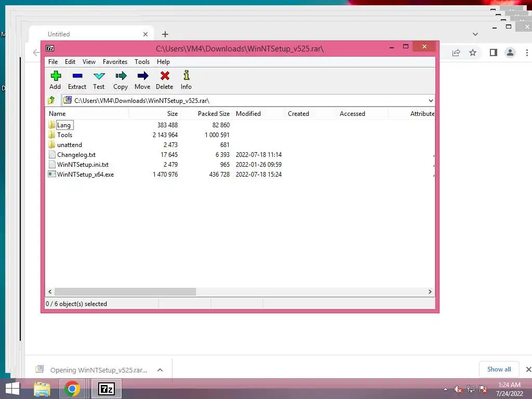Image resolution: width=532 pixels, height=399 pixels.
Task: Sort by Size column header
Action: point(154,114)
